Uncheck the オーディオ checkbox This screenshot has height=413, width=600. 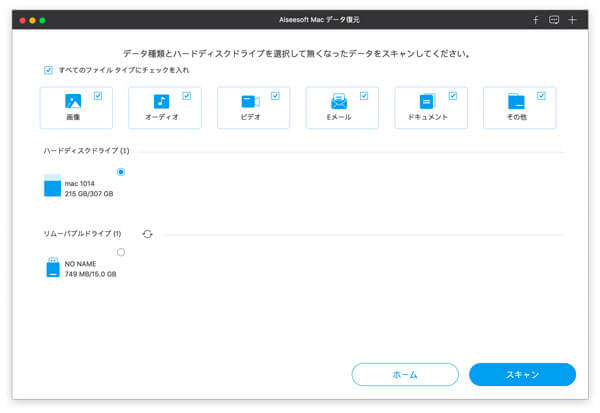[187, 96]
